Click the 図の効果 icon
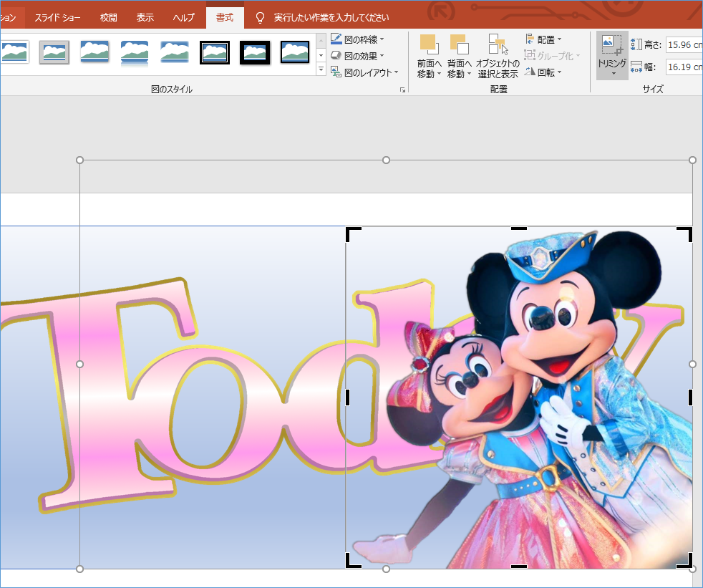 point(336,56)
